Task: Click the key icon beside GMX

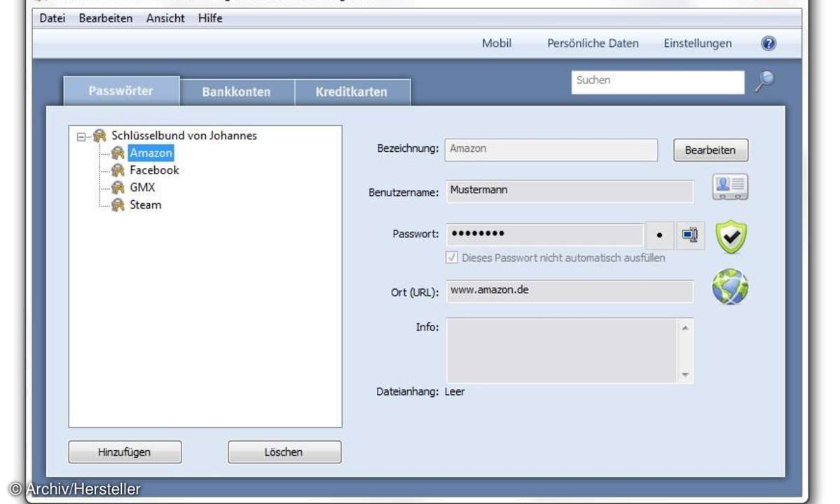Action: click(118, 188)
